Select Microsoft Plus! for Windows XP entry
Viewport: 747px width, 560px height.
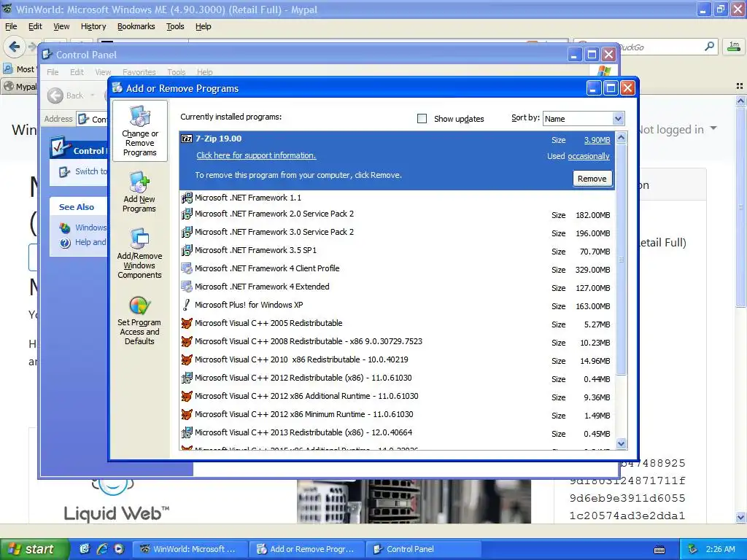pos(398,305)
